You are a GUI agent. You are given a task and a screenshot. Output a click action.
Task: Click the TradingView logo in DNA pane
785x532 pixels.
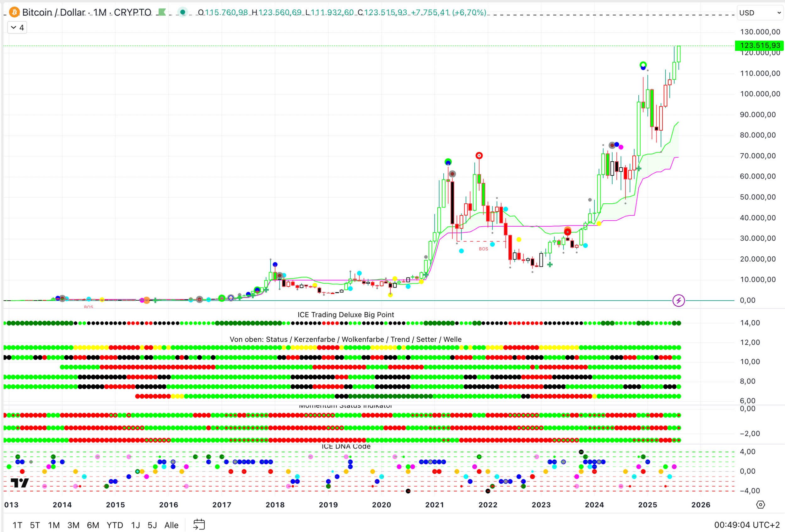pos(19,483)
